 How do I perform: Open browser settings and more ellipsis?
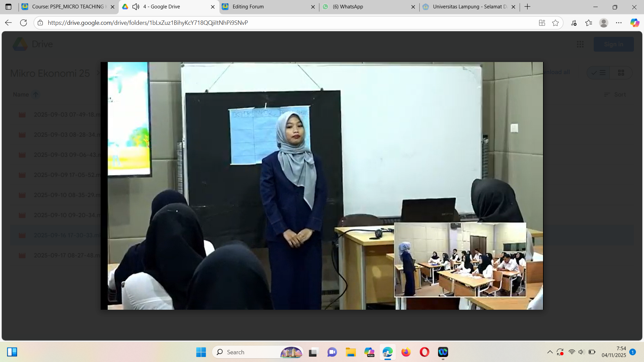point(619,23)
